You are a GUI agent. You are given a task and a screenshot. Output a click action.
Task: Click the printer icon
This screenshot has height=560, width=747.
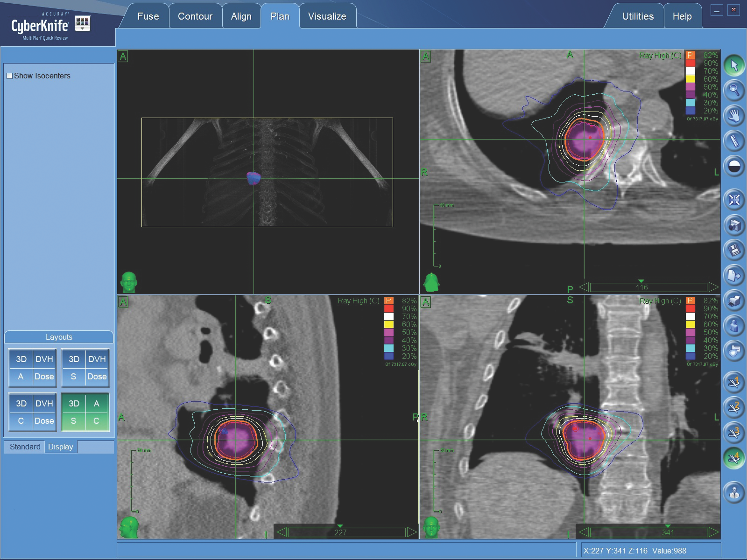click(734, 301)
